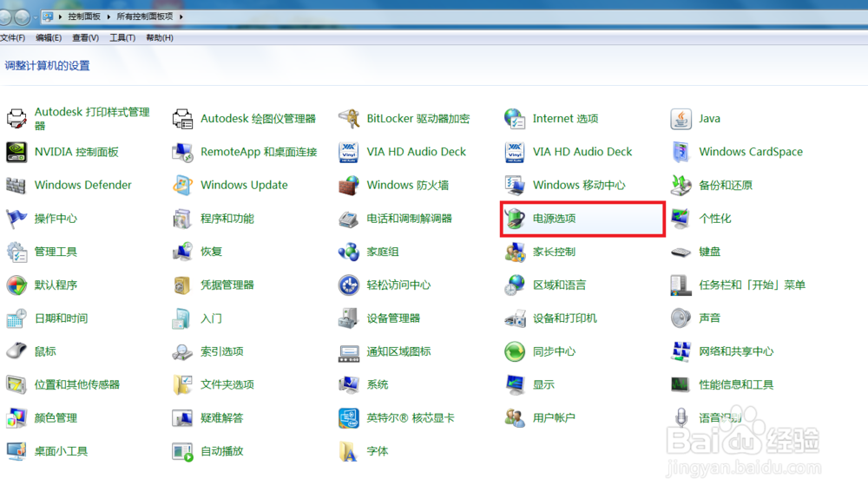Viewport: 868px width, 498px height.
Task: Open the Internet 选项 globe icon
Action: click(515, 118)
